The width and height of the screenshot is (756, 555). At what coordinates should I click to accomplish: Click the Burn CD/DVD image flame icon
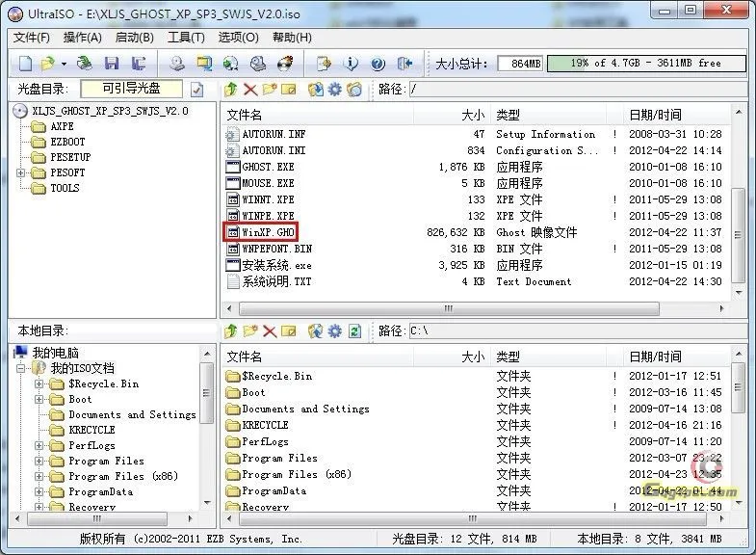click(285, 64)
